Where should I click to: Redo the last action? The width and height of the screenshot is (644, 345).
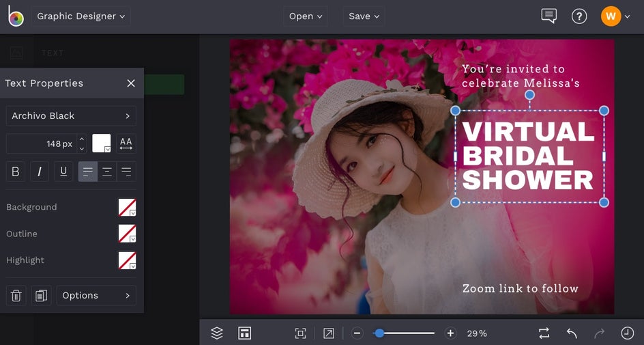coord(599,333)
